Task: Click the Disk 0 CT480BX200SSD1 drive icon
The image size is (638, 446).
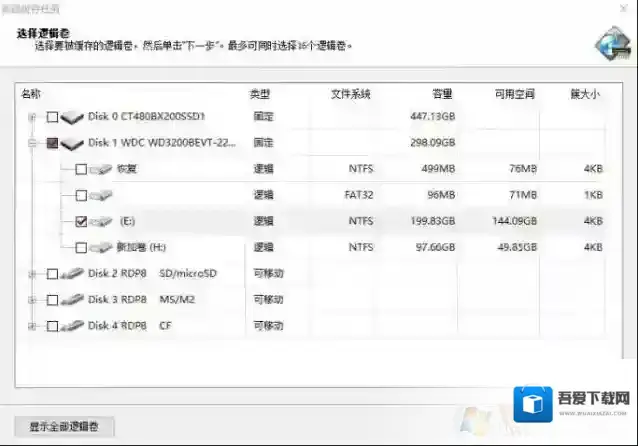Action: (x=72, y=117)
